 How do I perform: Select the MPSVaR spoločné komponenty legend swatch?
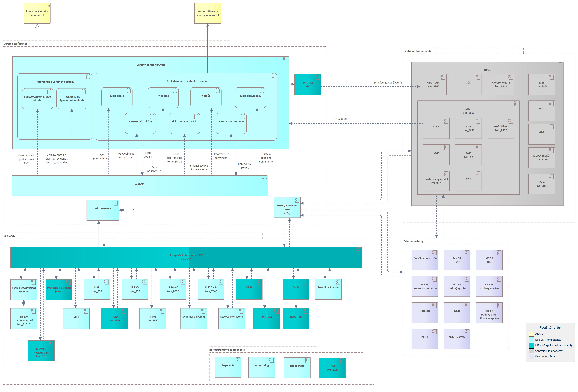click(531, 345)
